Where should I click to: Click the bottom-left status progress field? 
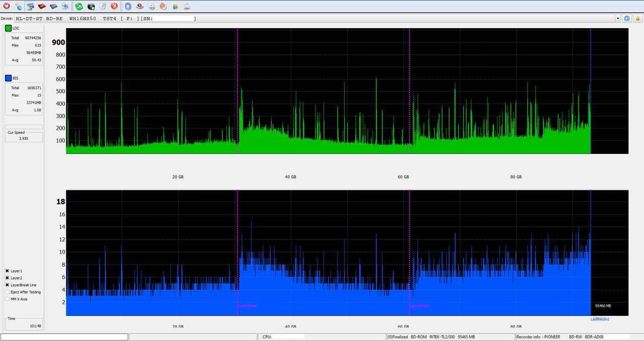(64, 337)
